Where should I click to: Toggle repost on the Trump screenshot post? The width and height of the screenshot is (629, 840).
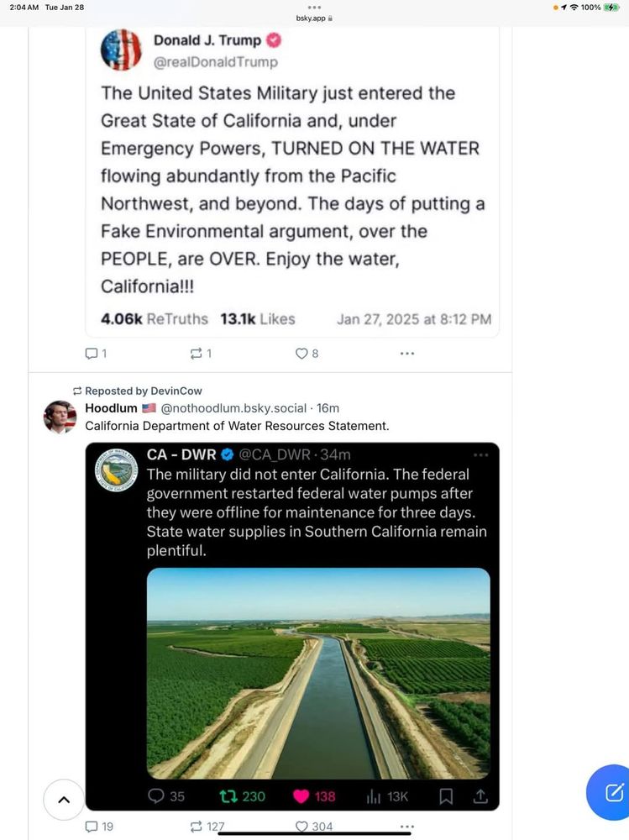(x=198, y=353)
